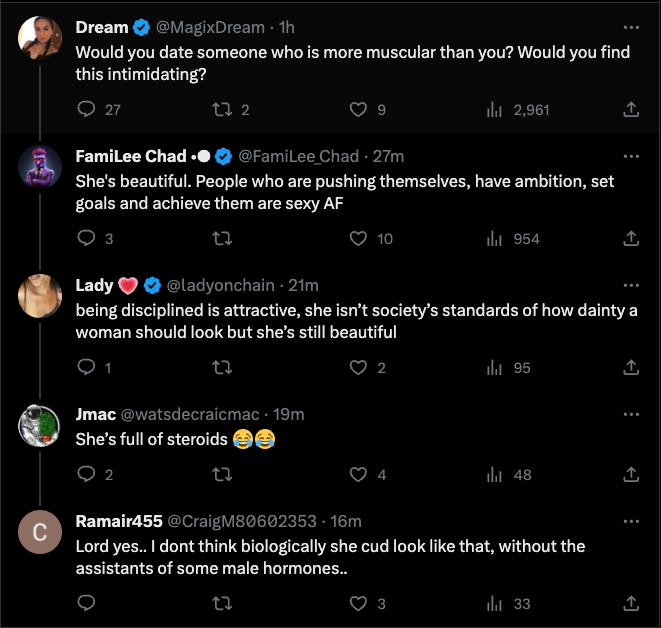This screenshot has width=661, height=628.
Task: Retweet Dream's original post
Action: (222, 110)
